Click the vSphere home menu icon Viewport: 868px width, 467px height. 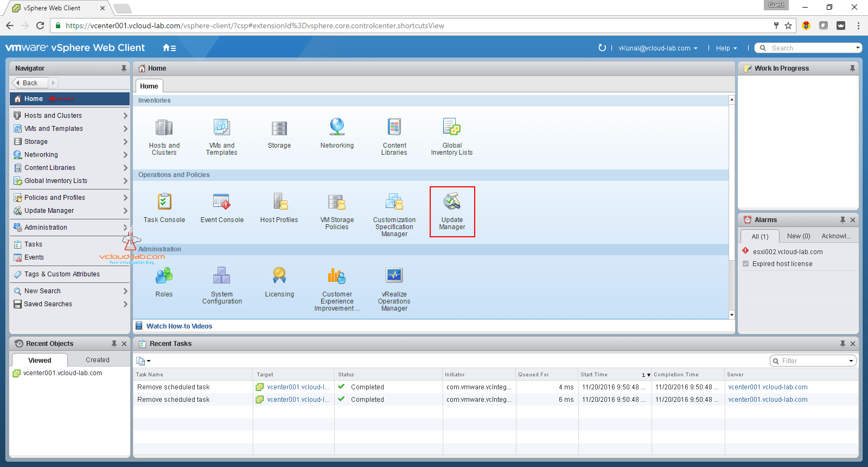tap(169, 48)
